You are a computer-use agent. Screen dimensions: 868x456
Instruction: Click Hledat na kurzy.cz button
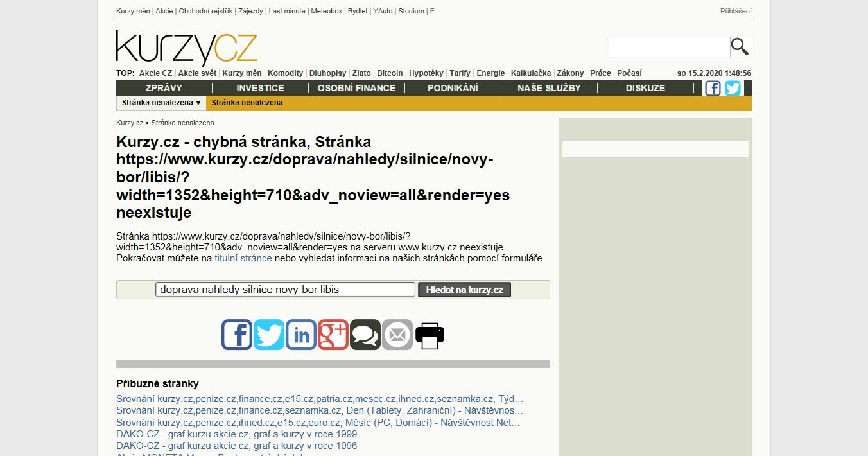[464, 290]
